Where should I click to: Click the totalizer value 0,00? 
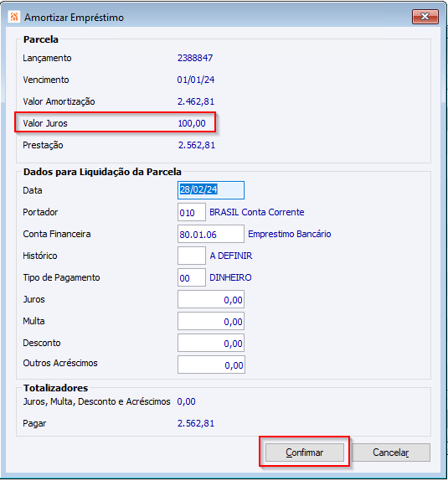pyautogui.click(x=186, y=401)
